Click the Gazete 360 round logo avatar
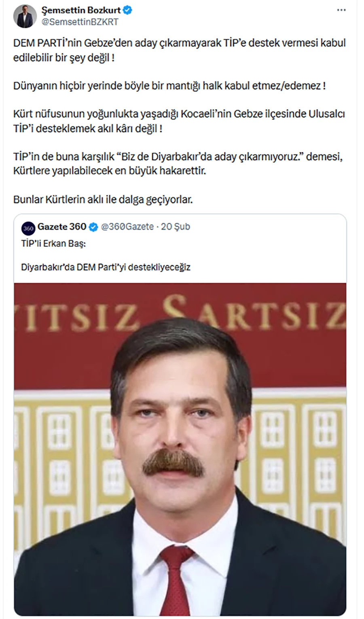Viewport: 364px width, 619px height. coord(28,227)
